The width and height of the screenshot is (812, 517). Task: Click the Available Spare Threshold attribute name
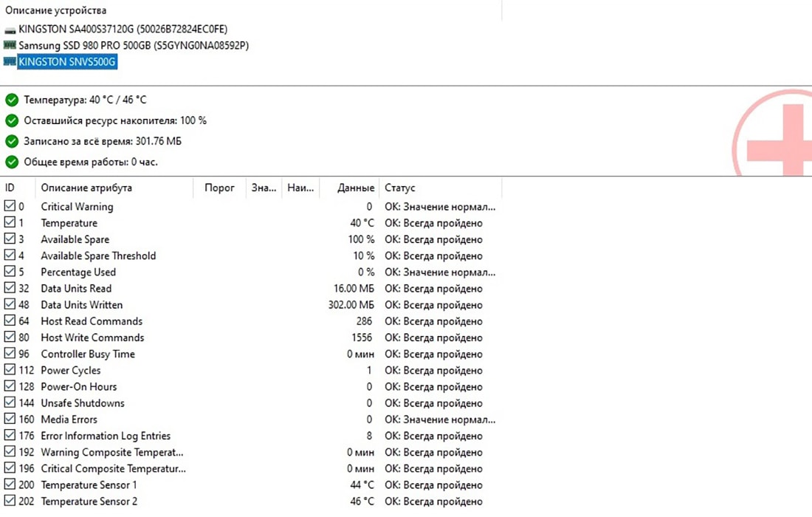click(98, 256)
